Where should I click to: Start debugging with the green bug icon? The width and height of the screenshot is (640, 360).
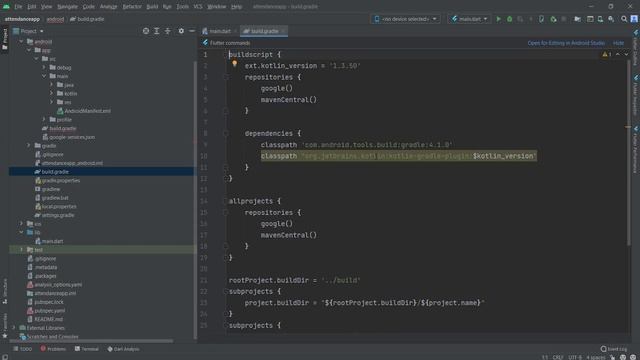coord(509,19)
